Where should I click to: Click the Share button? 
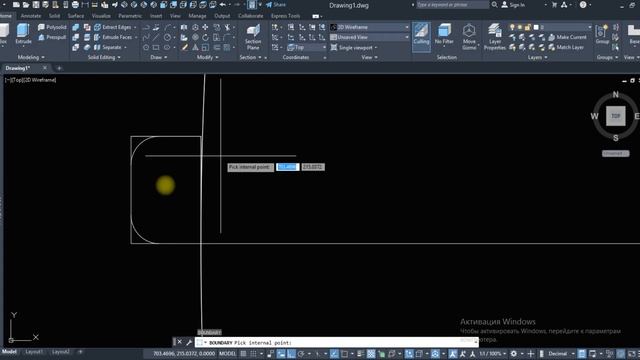pos(276,5)
